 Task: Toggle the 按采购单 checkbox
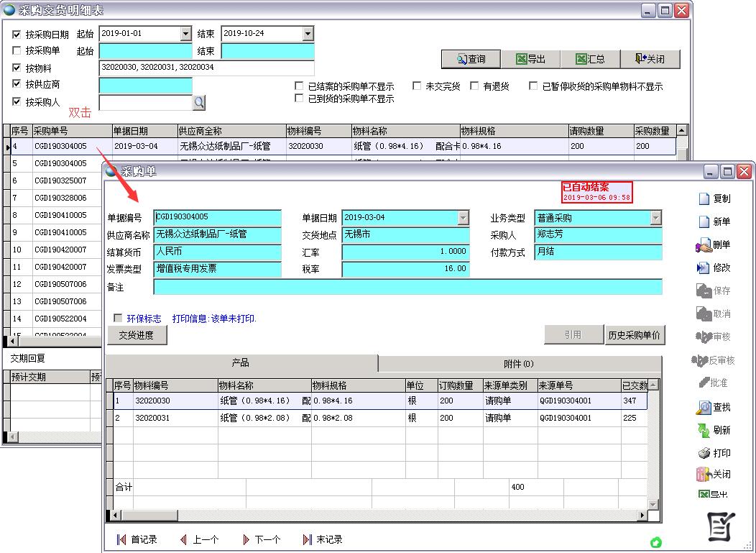17,51
